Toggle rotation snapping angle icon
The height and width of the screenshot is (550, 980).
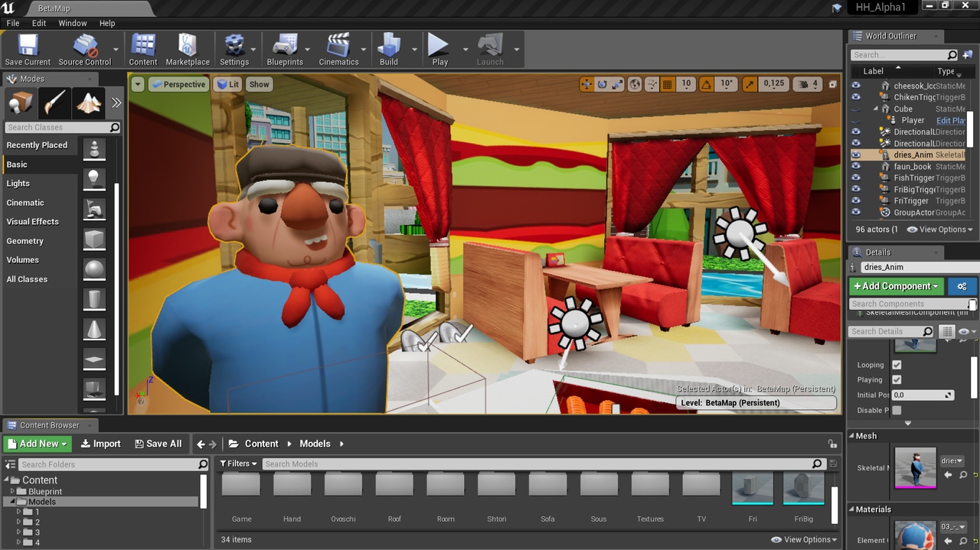click(x=706, y=84)
